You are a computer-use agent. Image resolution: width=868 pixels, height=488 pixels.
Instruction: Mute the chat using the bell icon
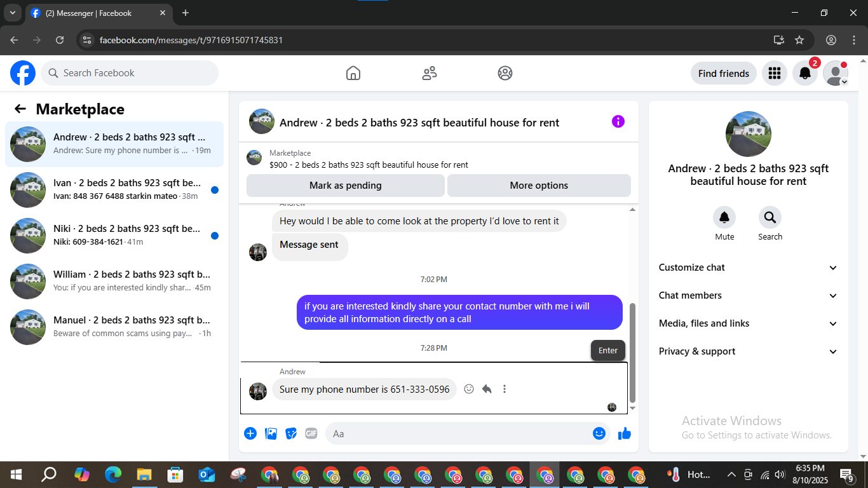tap(724, 218)
